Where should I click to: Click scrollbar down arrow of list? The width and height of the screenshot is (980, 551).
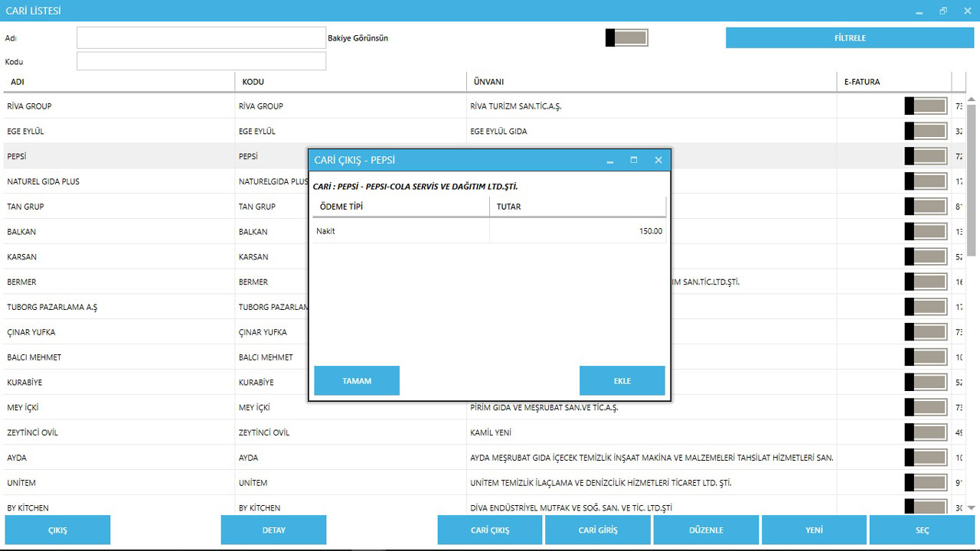click(972, 507)
